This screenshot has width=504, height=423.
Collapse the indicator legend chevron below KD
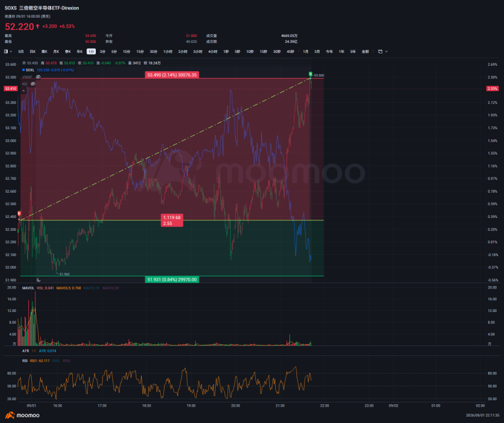point(24,91)
